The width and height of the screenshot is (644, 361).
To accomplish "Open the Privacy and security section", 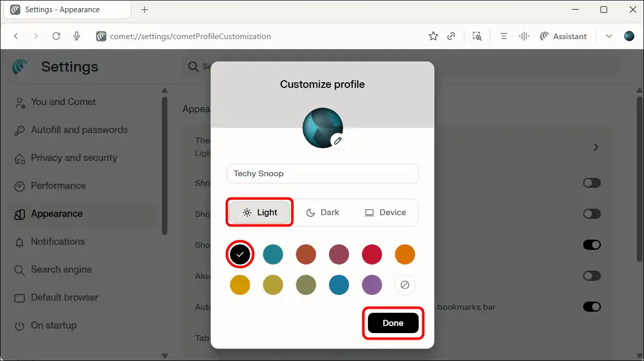I will click(x=74, y=158).
